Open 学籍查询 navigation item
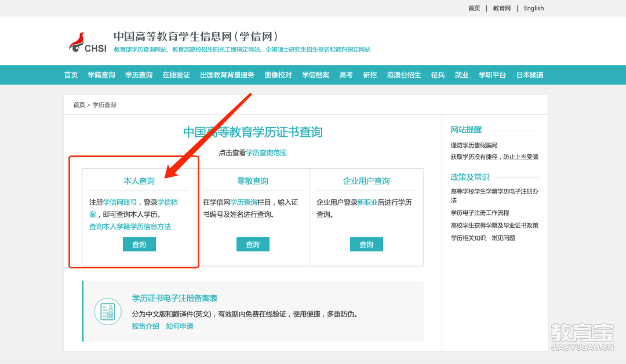 pos(101,75)
